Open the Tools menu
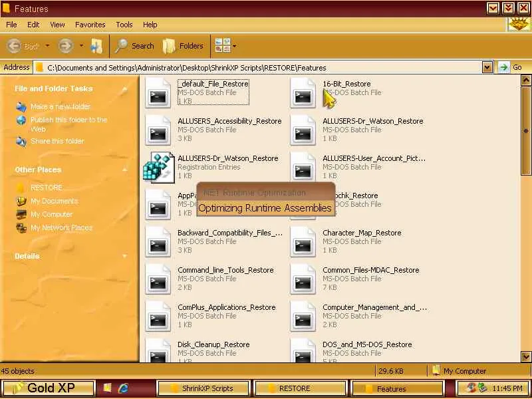This screenshot has width=532, height=399. click(x=124, y=25)
